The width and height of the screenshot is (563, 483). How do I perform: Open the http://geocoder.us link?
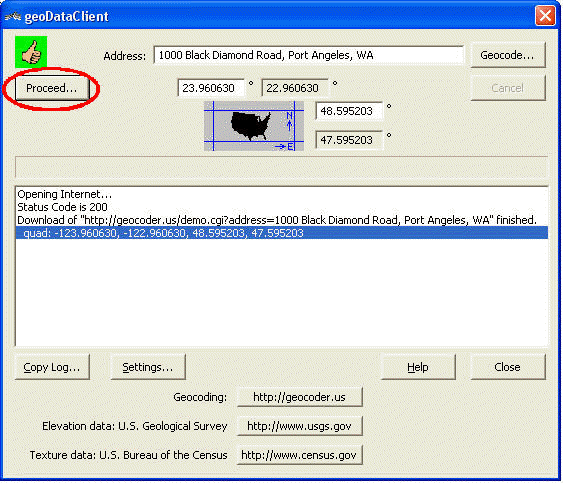pos(300,397)
